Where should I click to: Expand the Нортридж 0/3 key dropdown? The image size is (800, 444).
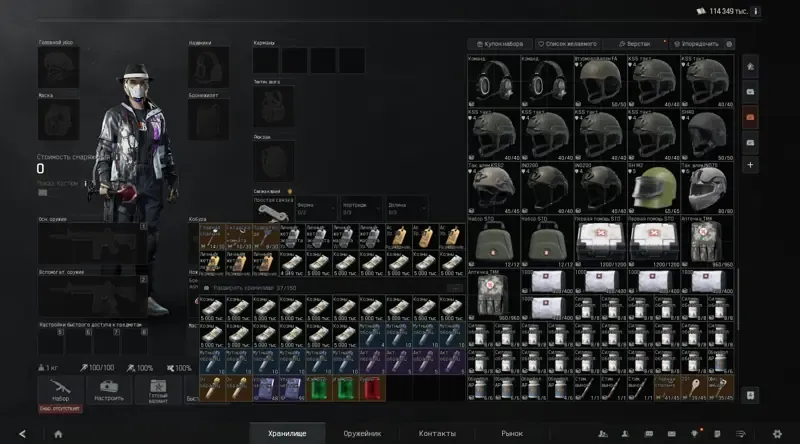point(361,209)
